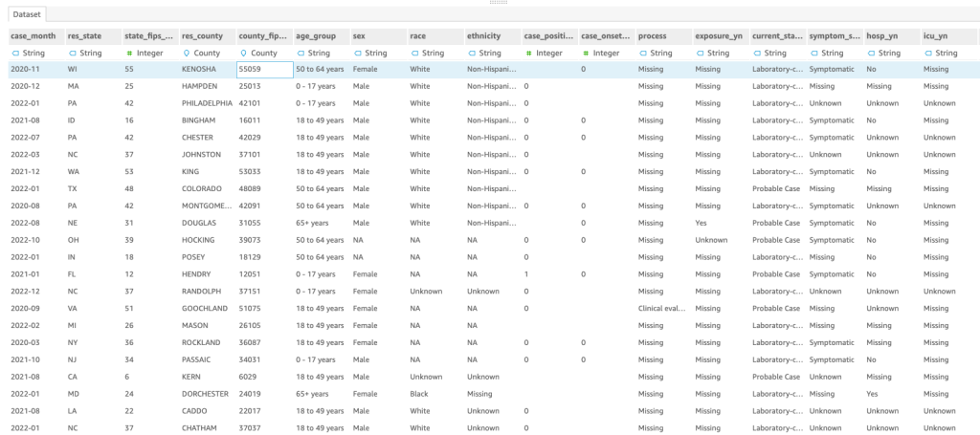Image resolution: width=980 pixels, height=435 pixels.
Task: Click the String type icon under icu_yn
Action: pos(928,53)
